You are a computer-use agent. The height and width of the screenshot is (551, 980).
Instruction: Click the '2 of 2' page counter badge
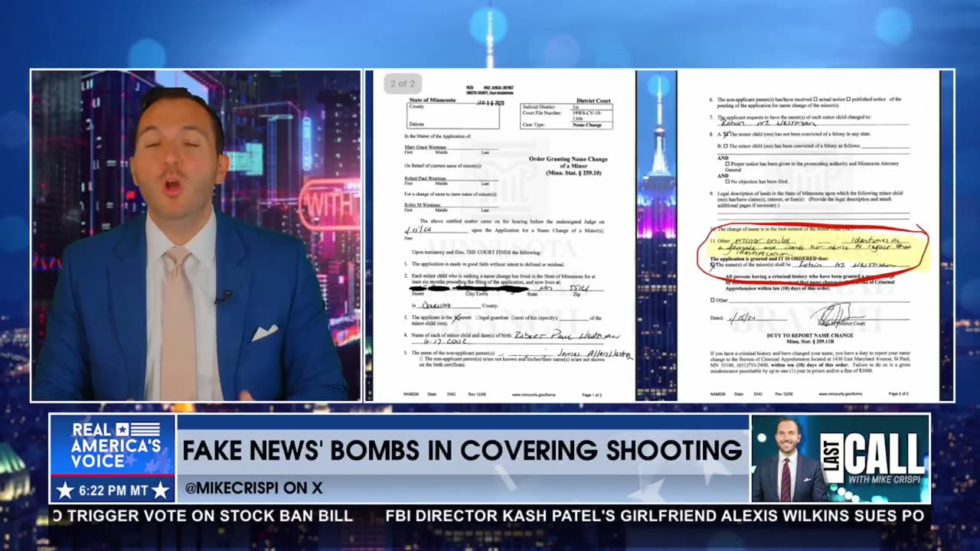[403, 83]
